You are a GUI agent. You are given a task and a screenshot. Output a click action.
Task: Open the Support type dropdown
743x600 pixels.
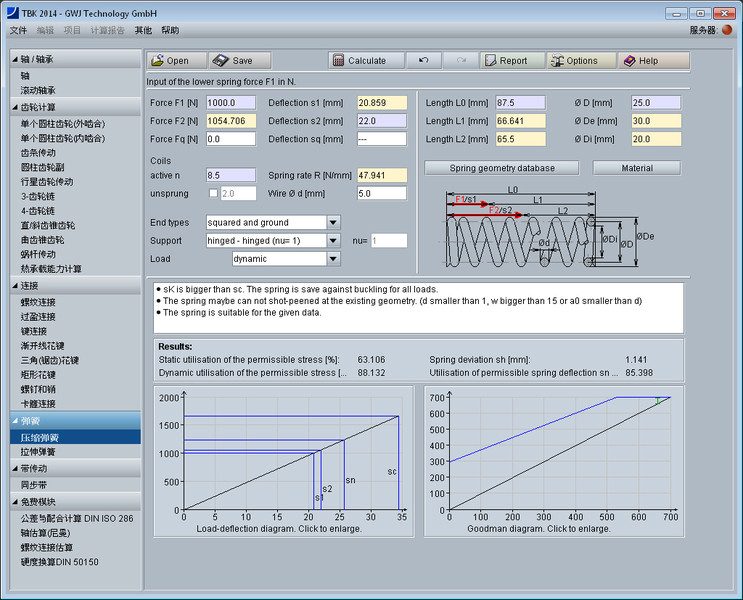(x=333, y=241)
